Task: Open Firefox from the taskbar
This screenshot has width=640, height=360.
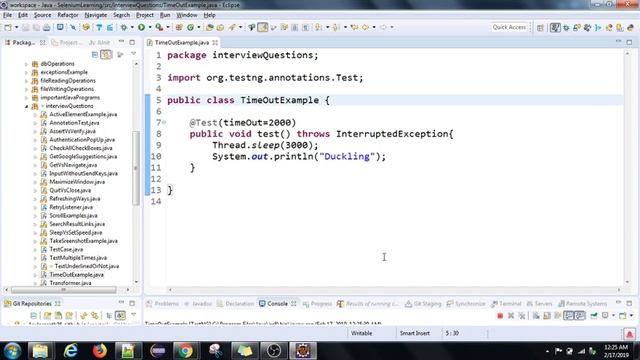Action: tap(99, 351)
